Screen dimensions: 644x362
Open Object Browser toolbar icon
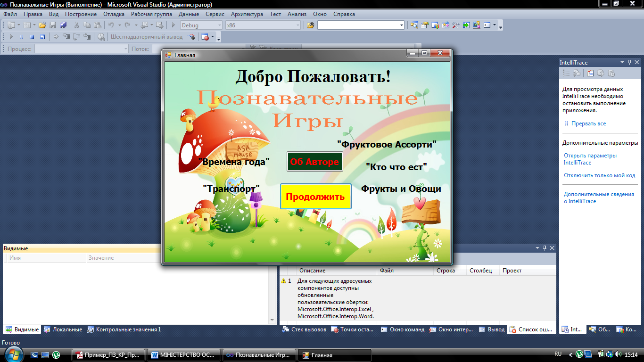(446, 25)
